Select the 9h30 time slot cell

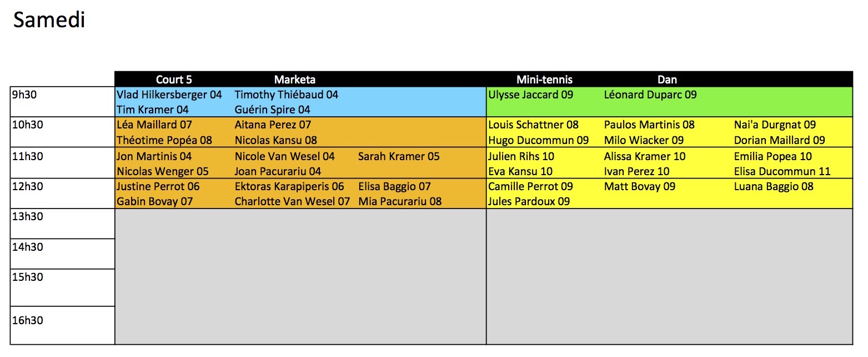(x=63, y=102)
